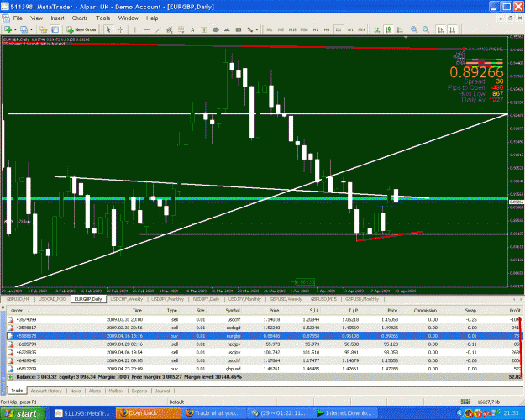Sort orders by the Symbol column header
525x420 pixels.
(x=233, y=311)
